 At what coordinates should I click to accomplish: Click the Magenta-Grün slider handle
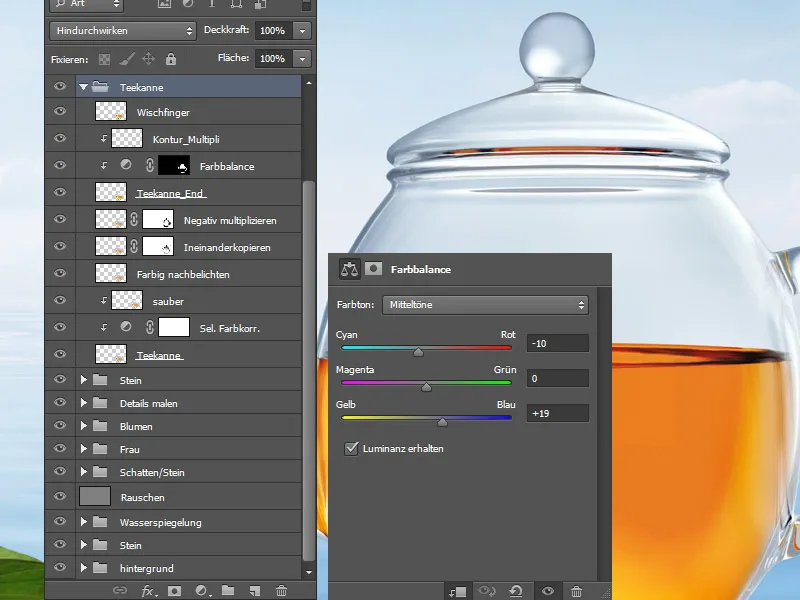tap(426, 387)
